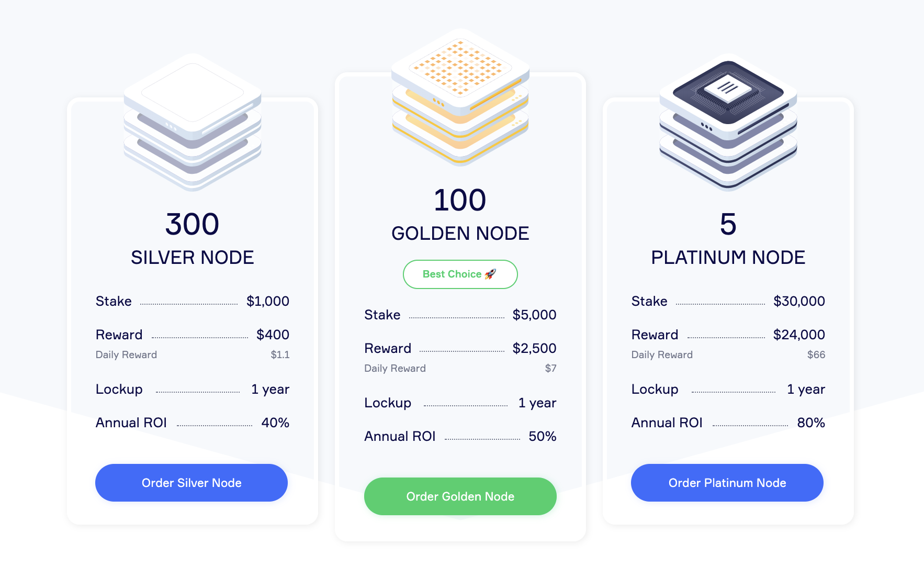Click the $66 platinum daily reward

(816, 355)
